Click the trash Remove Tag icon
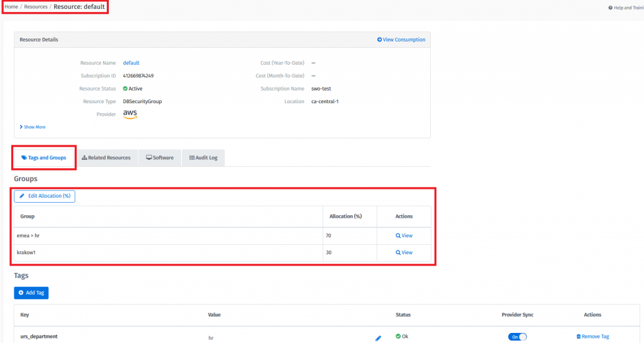 (579, 337)
